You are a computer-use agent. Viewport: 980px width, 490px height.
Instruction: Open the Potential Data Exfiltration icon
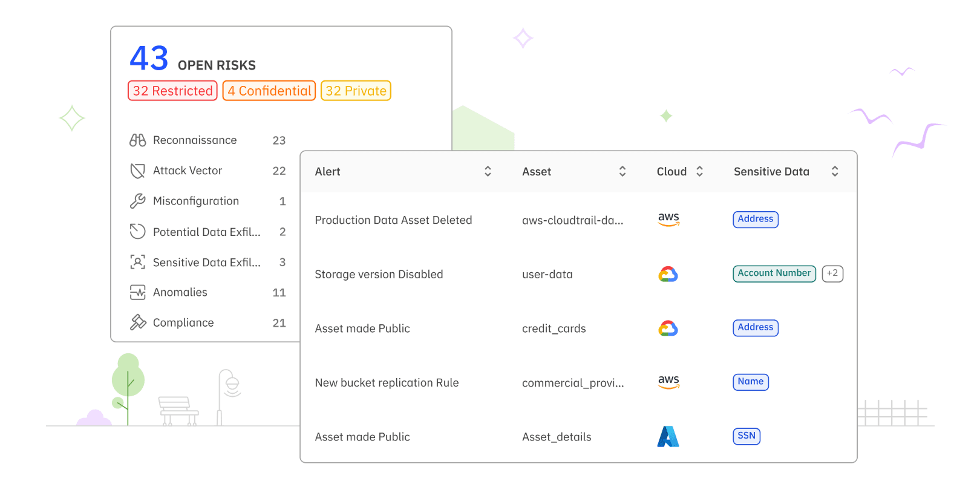pyautogui.click(x=137, y=232)
